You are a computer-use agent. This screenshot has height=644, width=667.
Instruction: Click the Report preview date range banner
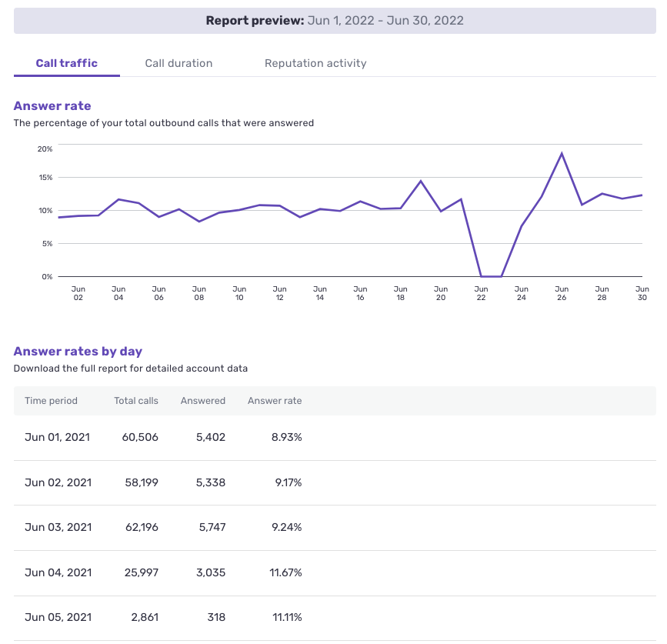click(334, 21)
